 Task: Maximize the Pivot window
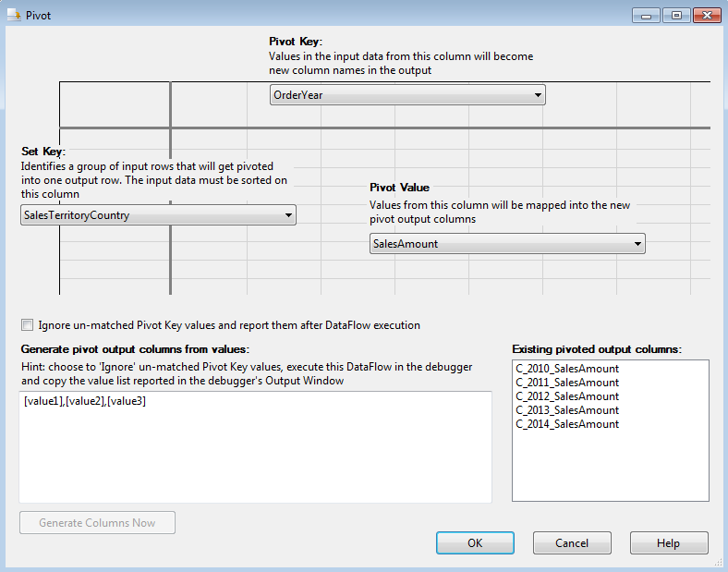point(675,16)
